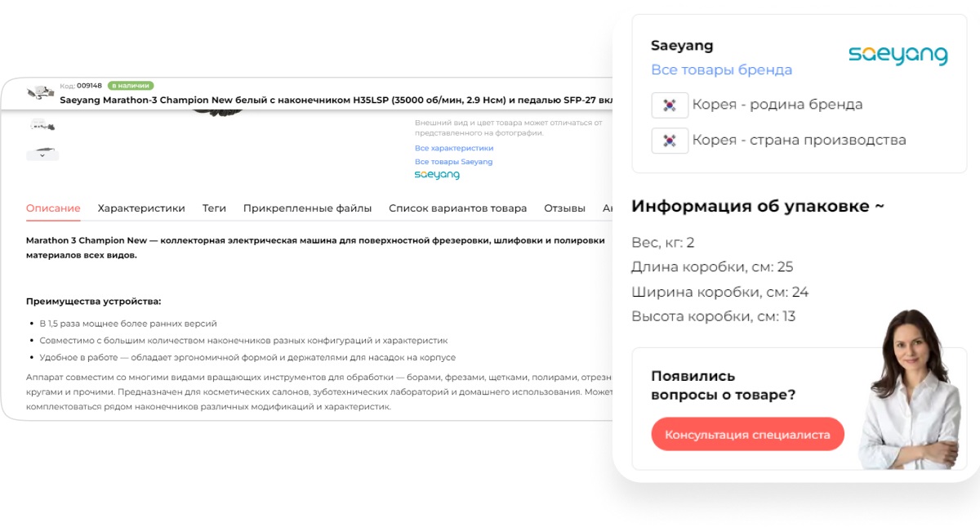
Task: Switch to the Характеристики tab
Action: [x=141, y=208]
